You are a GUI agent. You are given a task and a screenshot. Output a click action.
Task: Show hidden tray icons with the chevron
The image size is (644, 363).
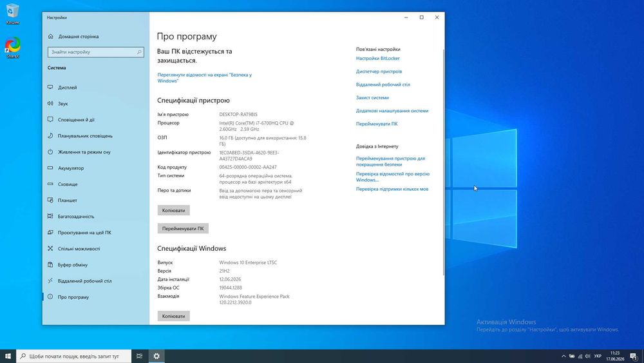point(563,356)
